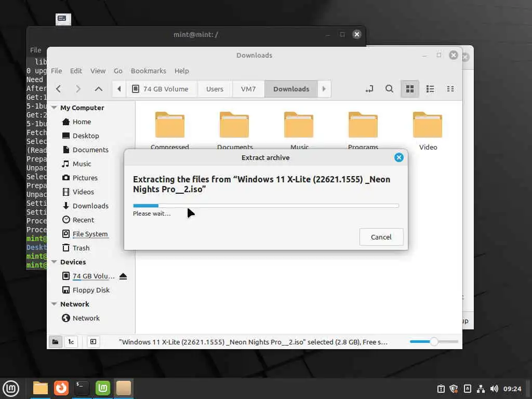Launch Firefox from the taskbar

tap(61, 388)
